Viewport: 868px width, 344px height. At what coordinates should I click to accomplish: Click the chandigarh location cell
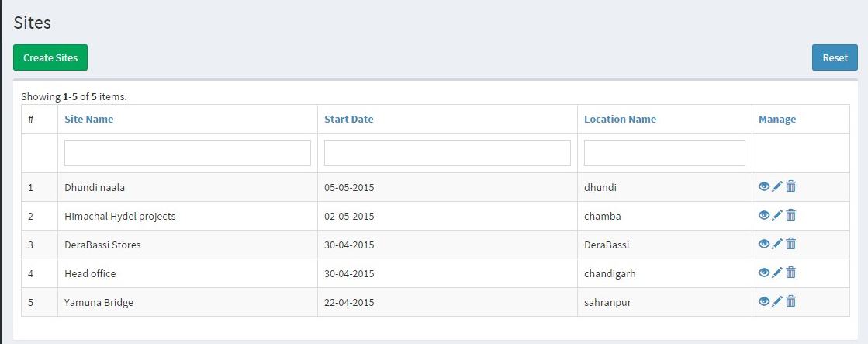[x=664, y=273]
